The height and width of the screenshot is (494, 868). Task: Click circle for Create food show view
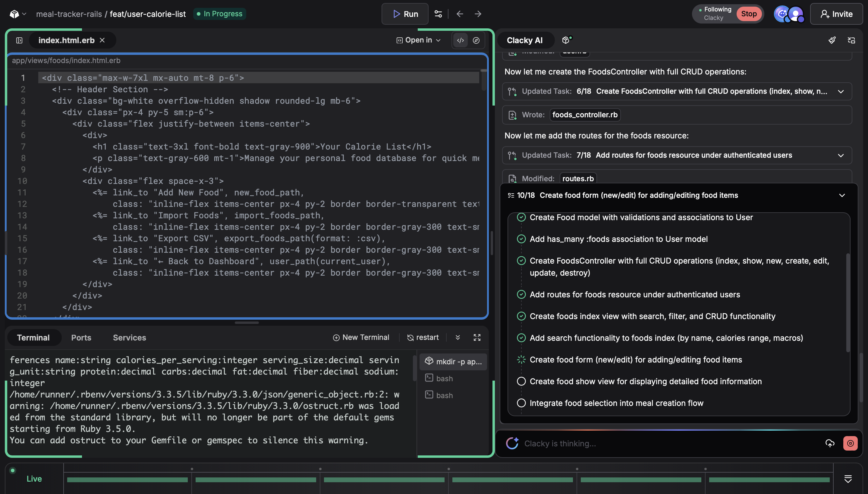click(x=521, y=381)
